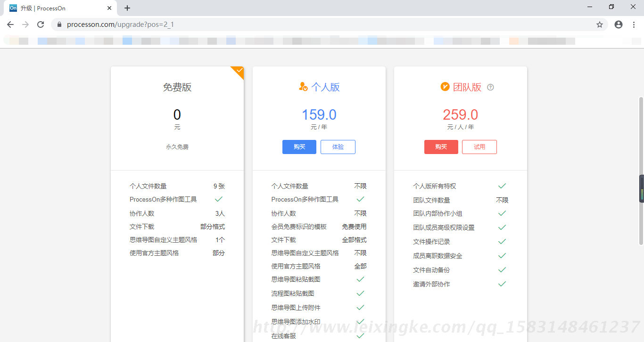Screen dimensions: 644x342
Task: Click the orange checkmark corner on 免费版
Action: coord(239,72)
